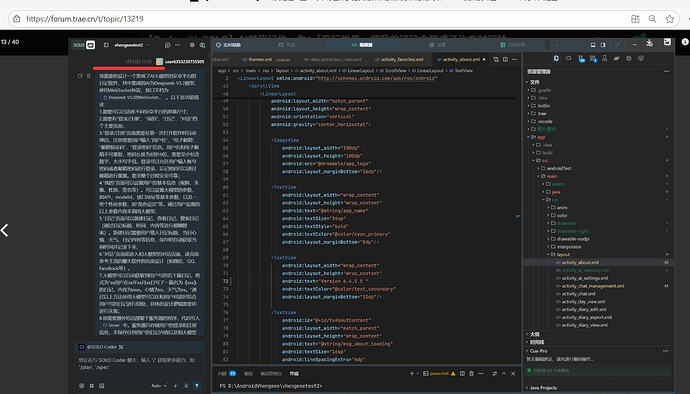Click the @SOLO Coder agent tag
690x394 pixels.
pyautogui.click(x=102, y=347)
